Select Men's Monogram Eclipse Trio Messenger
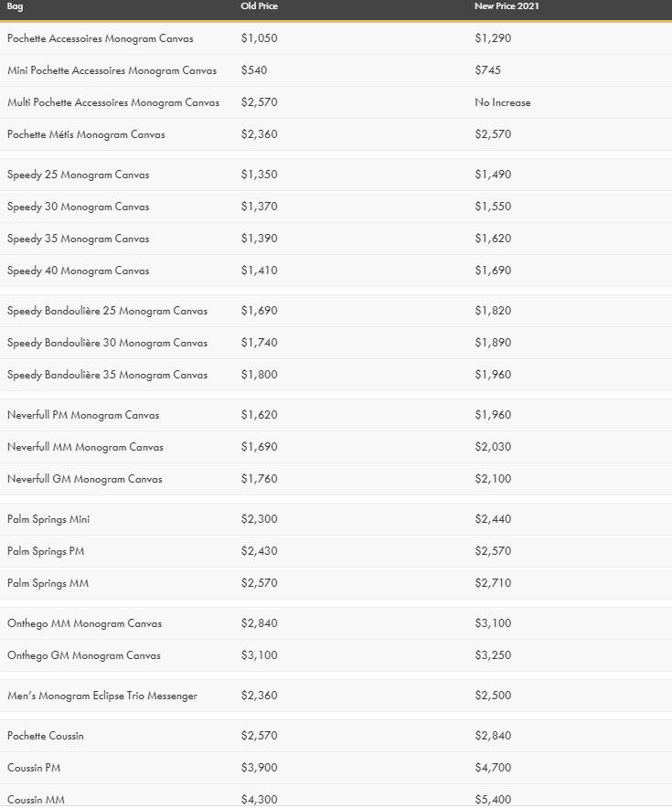672x808 pixels. [x=102, y=696]
